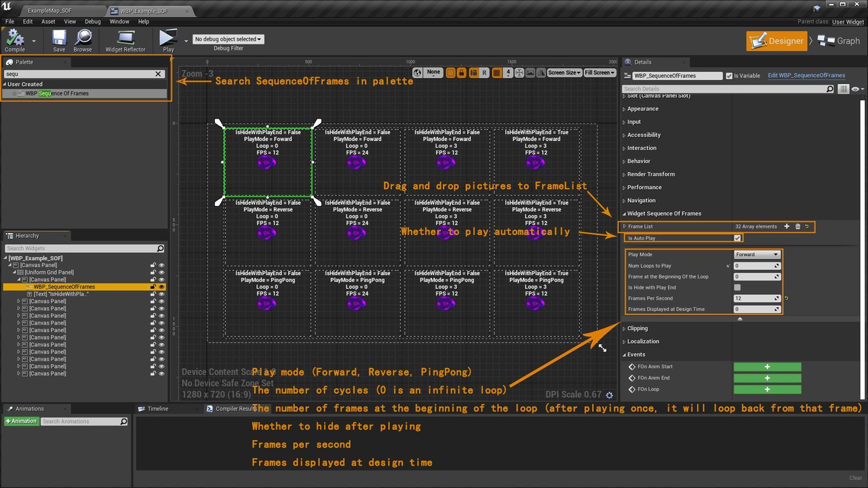This screenshot has height=488, width=868.
Task: Click Browse in the toolbar
Action: pyautogui.click(x=83, y=41)
